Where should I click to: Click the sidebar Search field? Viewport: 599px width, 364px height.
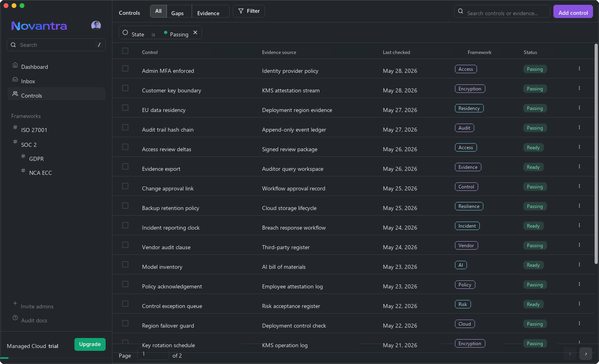[56, 45]
